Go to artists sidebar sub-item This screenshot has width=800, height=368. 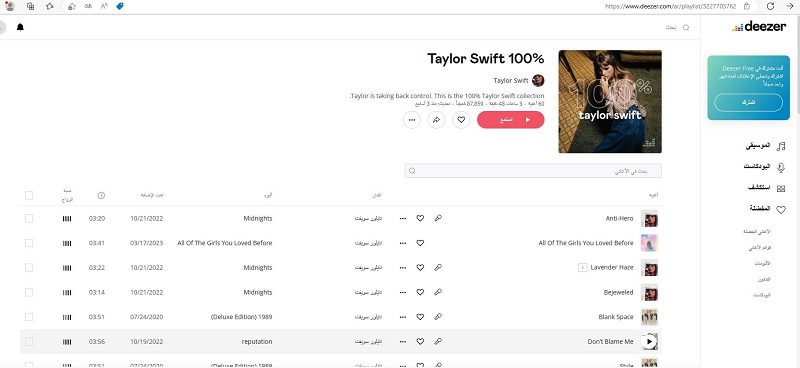click(x=764, y=280)
